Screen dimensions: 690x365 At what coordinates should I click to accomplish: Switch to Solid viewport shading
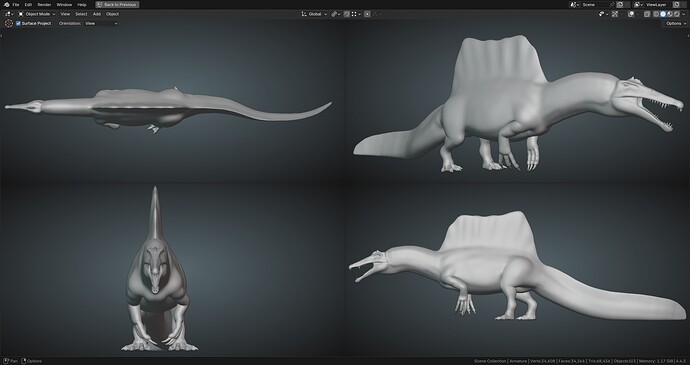coord(663,14)
